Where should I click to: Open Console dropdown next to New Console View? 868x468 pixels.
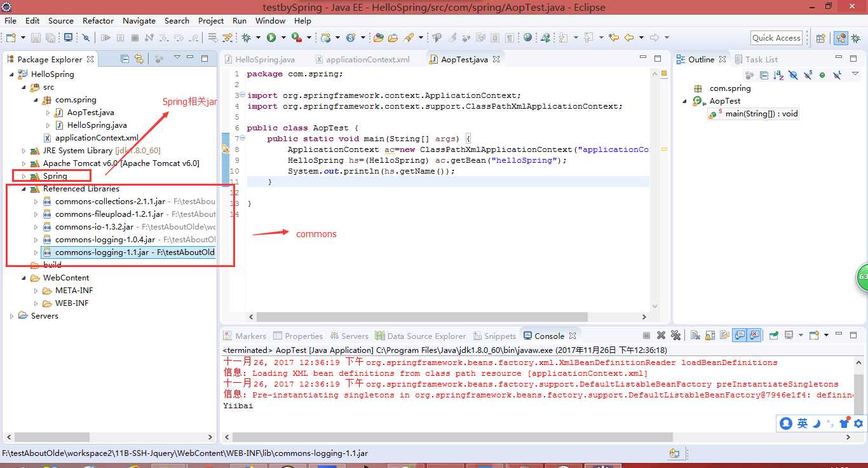827,335
